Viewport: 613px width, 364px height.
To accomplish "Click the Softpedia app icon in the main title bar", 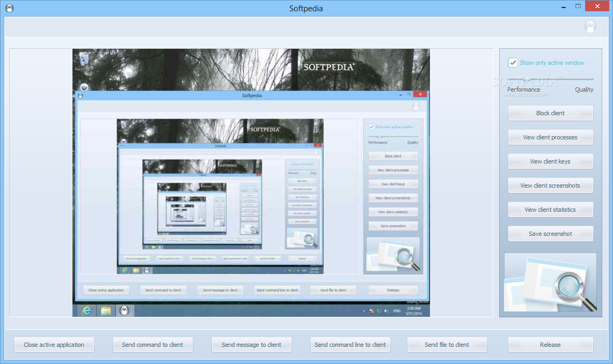I will click(9, 8).
